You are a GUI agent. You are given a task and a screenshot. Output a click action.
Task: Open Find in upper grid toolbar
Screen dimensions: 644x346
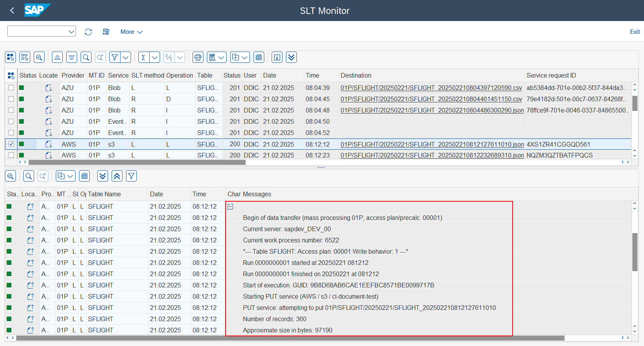(x=86, y=57)
